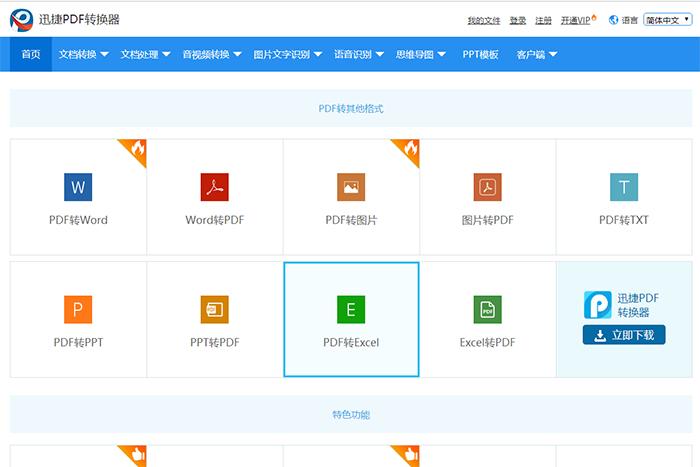Expand the 思维导图 menu
Screen dimensions: 700x467
point(421,54)
